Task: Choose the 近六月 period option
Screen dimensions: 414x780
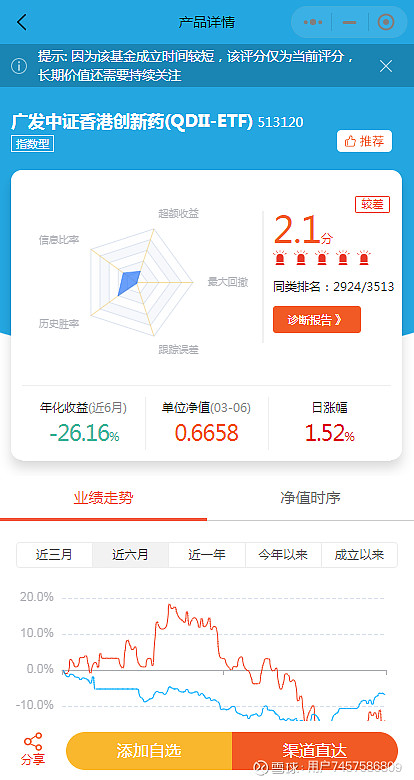Action: pyautogui.click(x=130, y=555)
